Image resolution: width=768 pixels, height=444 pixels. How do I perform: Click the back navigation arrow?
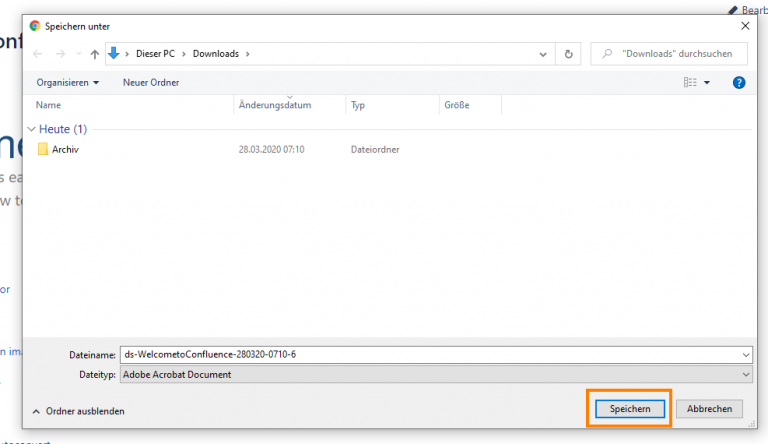[38, 54]
